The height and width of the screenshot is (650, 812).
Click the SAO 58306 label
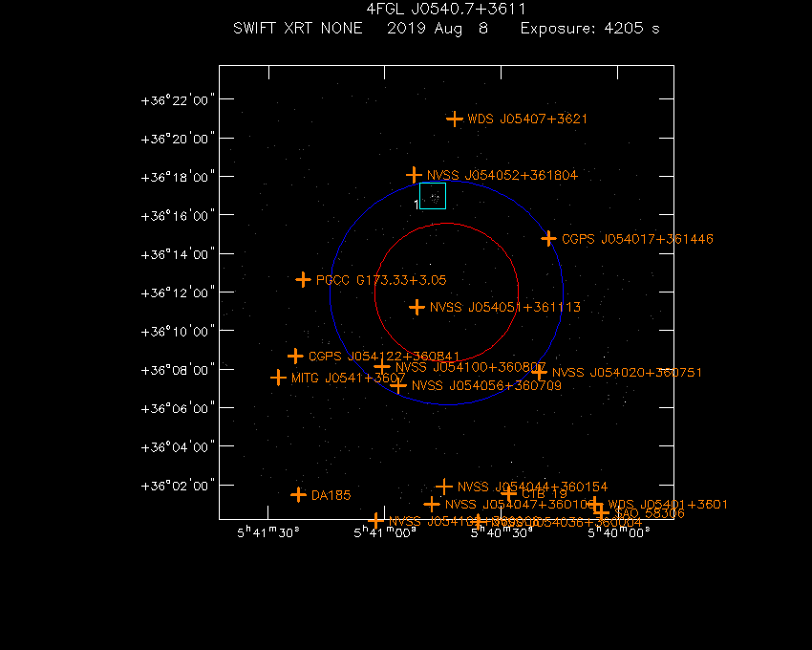click(x=650, y=513)
